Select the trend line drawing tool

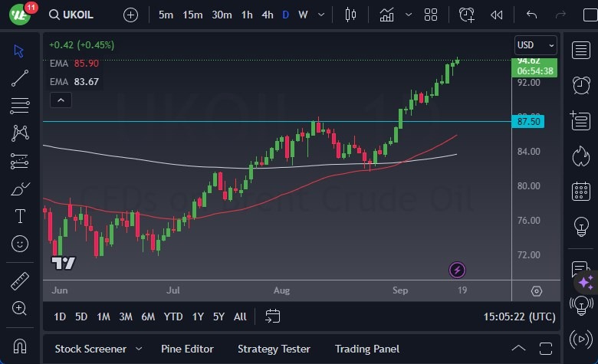point(20,77)
